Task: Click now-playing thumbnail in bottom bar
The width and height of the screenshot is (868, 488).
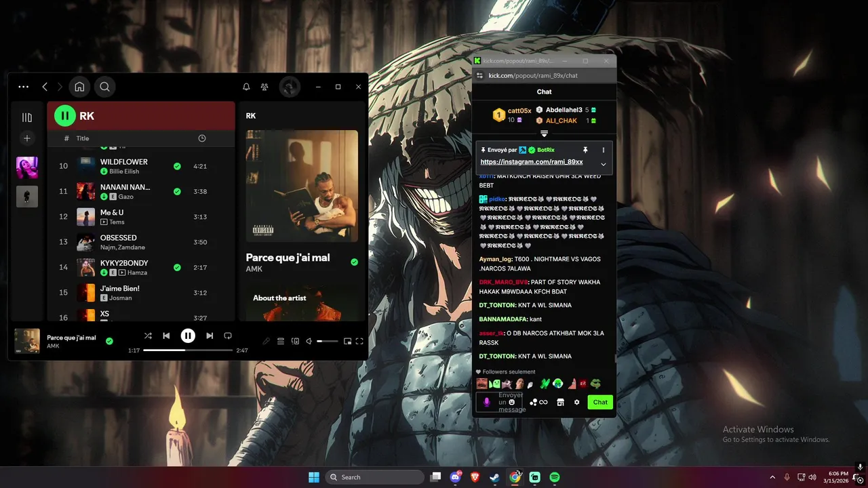Action: point(27,341)
